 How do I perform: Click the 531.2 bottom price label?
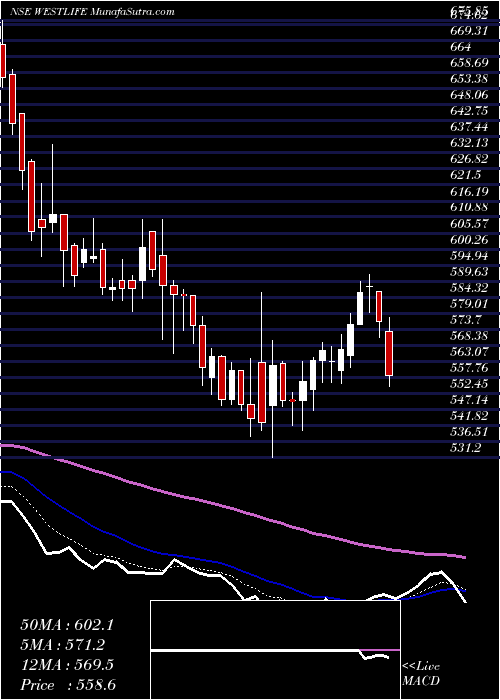[468, 449]
